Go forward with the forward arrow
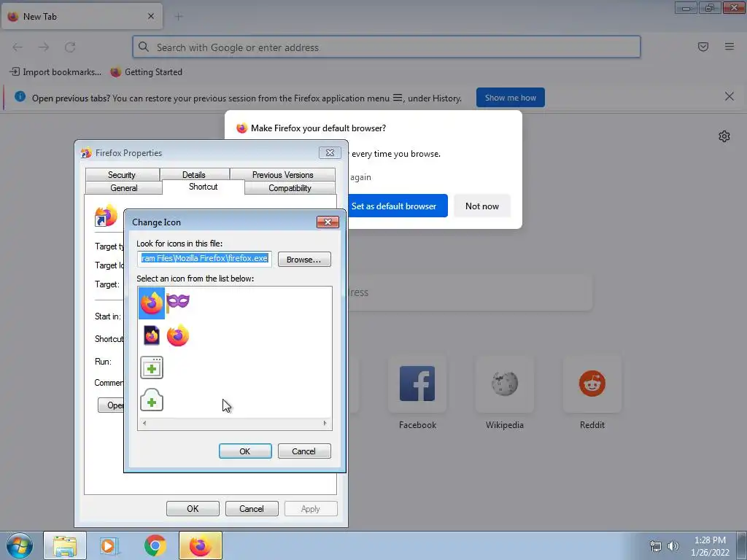 pyautogui.click(x=44, y=47)
